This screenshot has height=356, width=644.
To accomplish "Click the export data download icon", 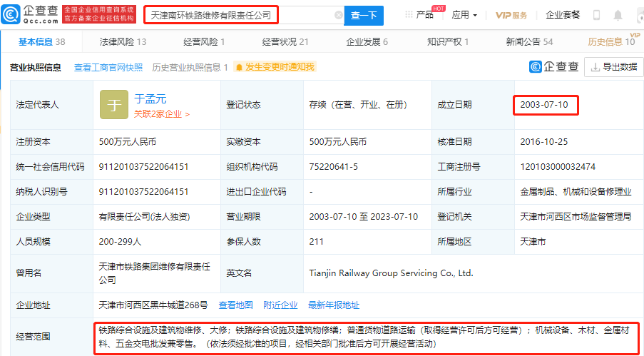I will pyautogui.click(x=595, y=67).
